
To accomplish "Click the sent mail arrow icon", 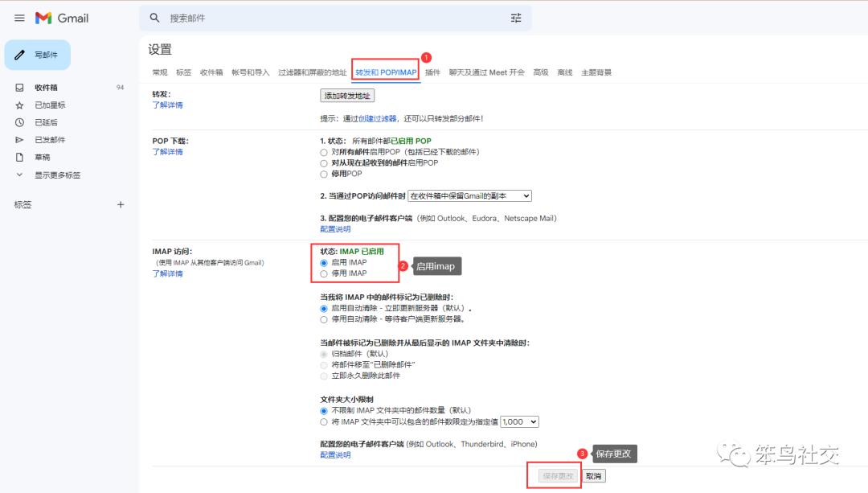I will pyautogui.click(x=19, y=140).
